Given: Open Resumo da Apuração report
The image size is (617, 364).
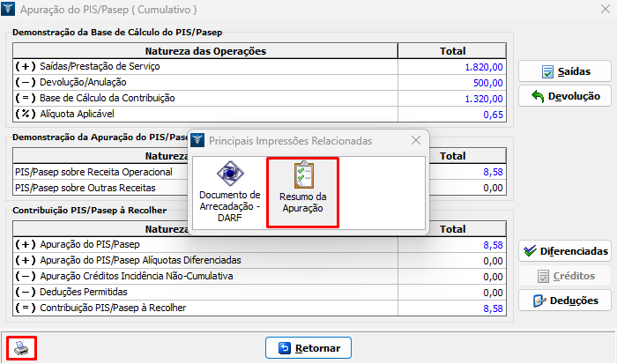Looking at the screenshot, I should tap(302, 189).
